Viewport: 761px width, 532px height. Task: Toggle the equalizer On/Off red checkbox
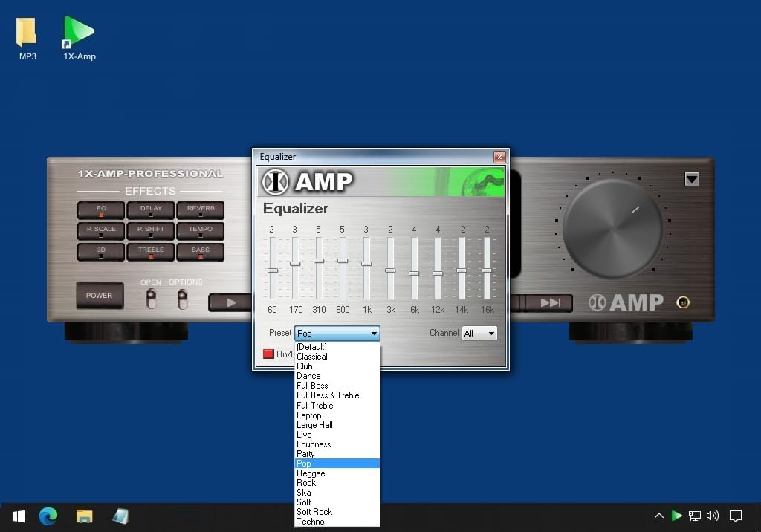[268, 354]
